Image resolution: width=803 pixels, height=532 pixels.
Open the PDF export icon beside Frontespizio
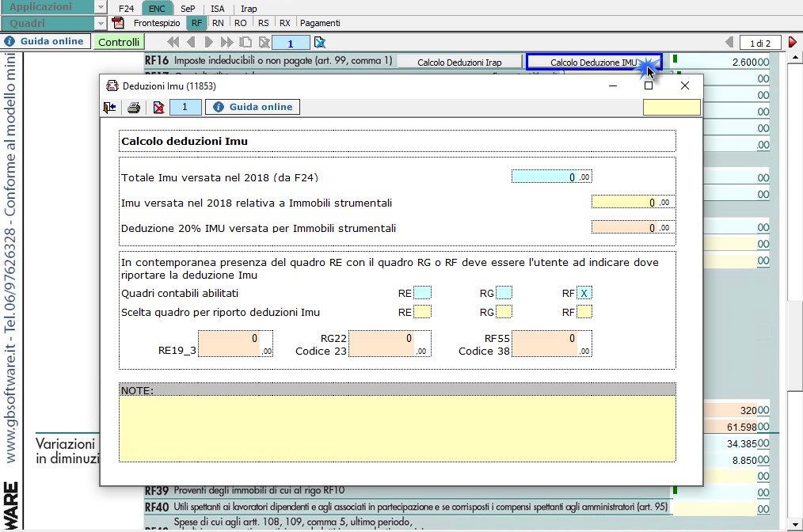point(118,23)
